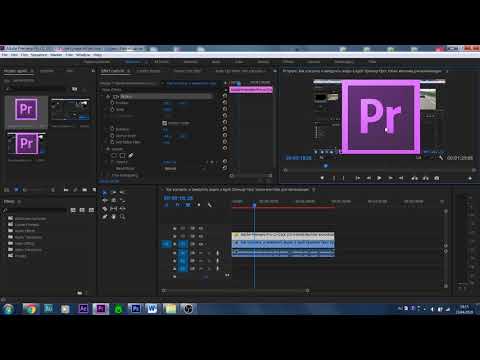The width and height of the screenshot is (480, 360).
Task: Select the Zoom tool magnifier
Action: click(122, 217)
